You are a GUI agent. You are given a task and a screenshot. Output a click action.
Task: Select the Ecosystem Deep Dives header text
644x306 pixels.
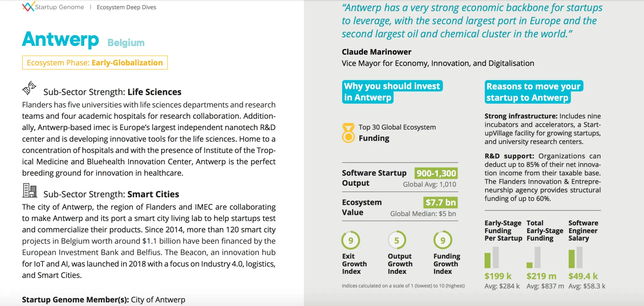click(x=126, y=7)
